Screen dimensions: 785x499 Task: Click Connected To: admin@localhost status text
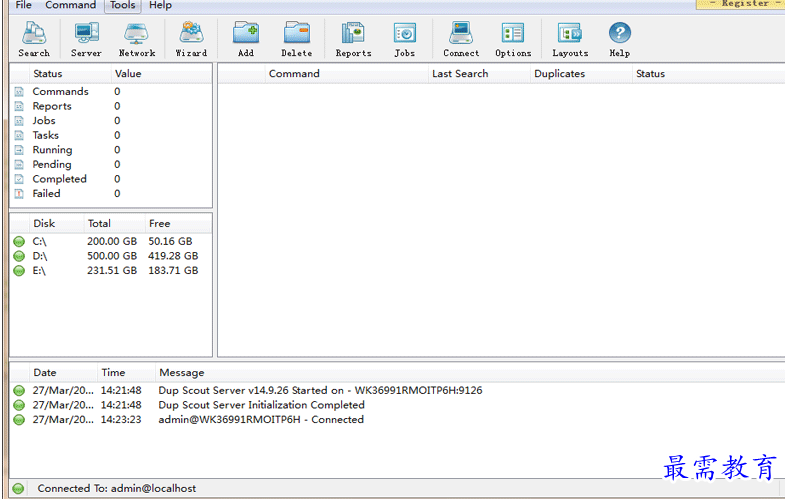[117, 488]
